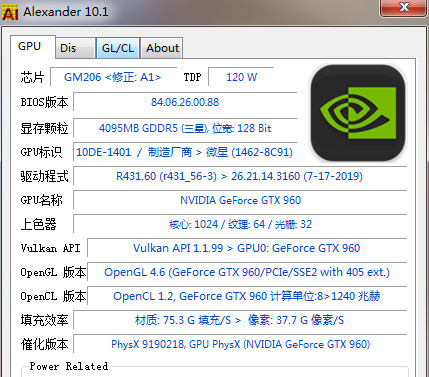The height and width of the screenshot is (377, 429).
Task: Click the BIOS版本 label
Action: pos(44,102)
